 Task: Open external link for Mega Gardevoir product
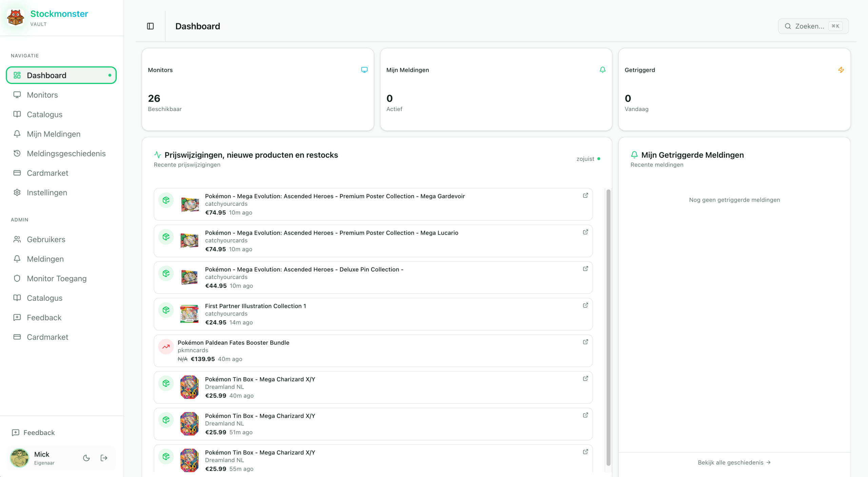(x=585, y=196)
